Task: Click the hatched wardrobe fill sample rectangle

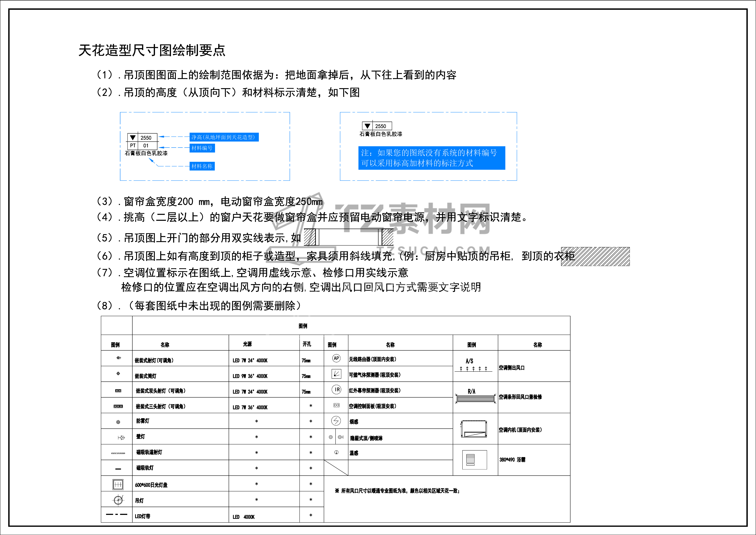Action: click(595, 256)
